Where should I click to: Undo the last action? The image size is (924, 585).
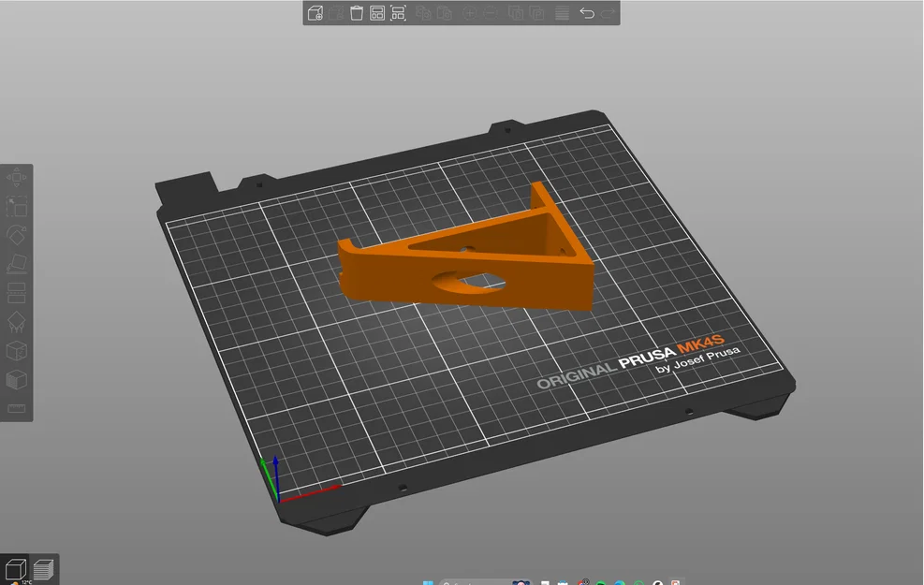click(x=588, y=13)
